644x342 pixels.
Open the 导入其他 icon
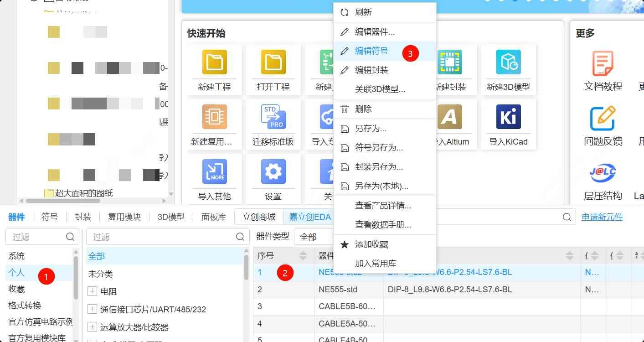pos(214,171)
